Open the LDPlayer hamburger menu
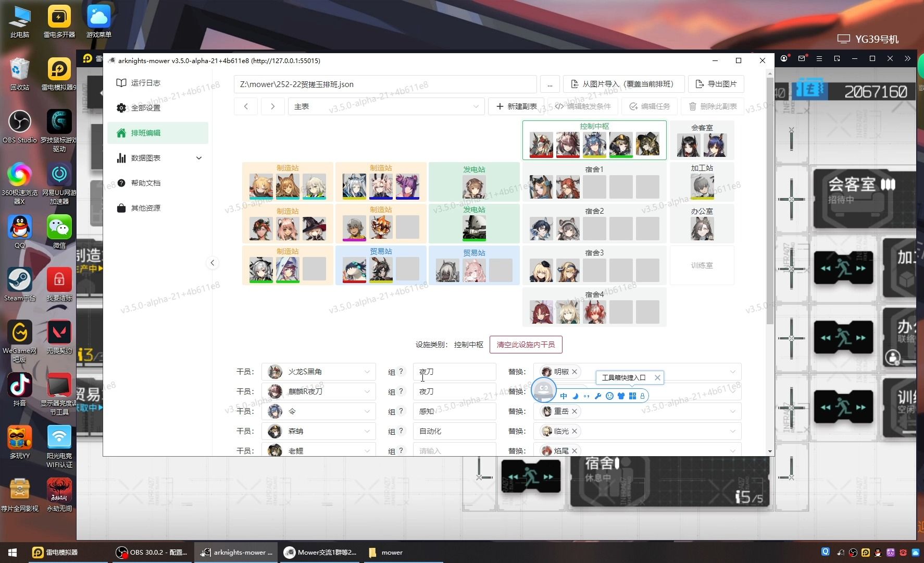 point(819,59)
